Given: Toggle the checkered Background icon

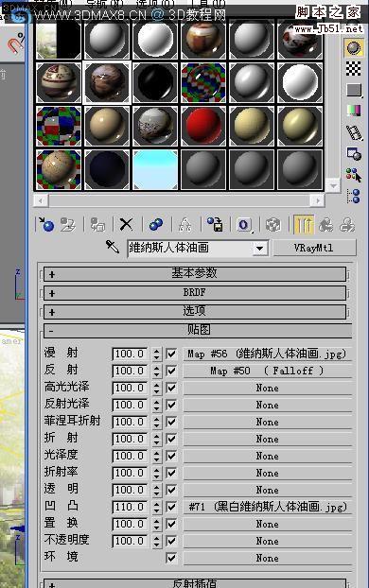Looking at the screenshot, I should click(354, 69).
